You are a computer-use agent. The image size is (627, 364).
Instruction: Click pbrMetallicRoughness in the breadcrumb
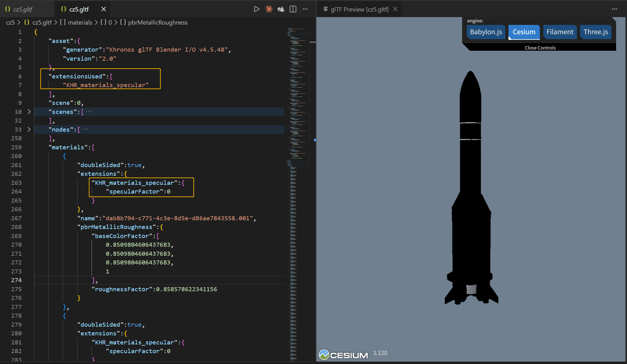pos(157,22)
